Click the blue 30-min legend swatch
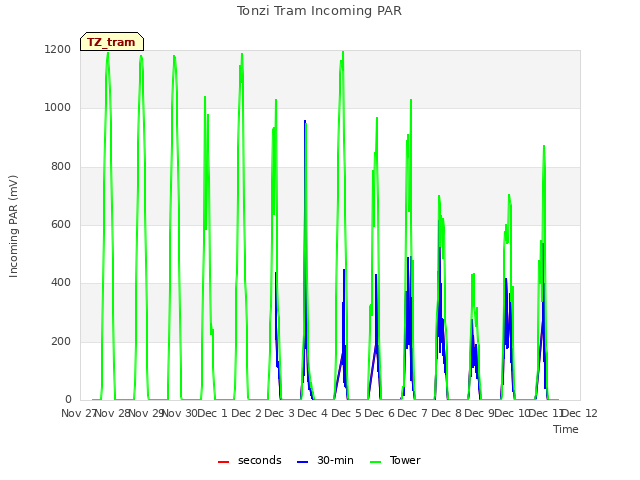640x480 pixels. click(302, 462)
